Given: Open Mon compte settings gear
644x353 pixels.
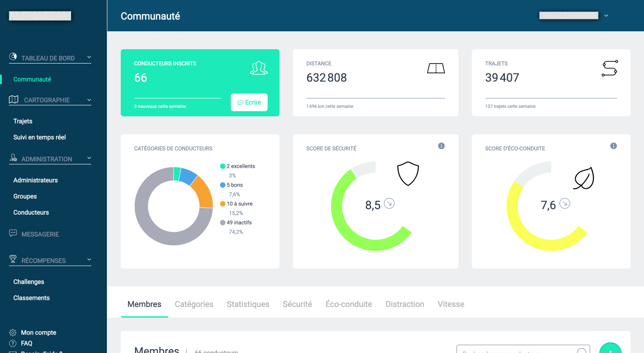Looking at the screenshot, I should 13,332.
